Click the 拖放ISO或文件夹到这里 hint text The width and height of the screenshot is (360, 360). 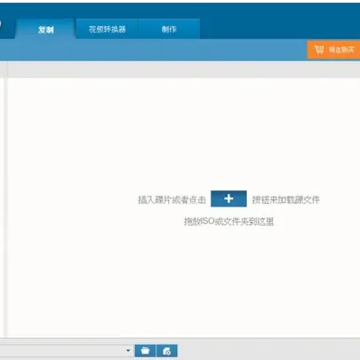229,221
